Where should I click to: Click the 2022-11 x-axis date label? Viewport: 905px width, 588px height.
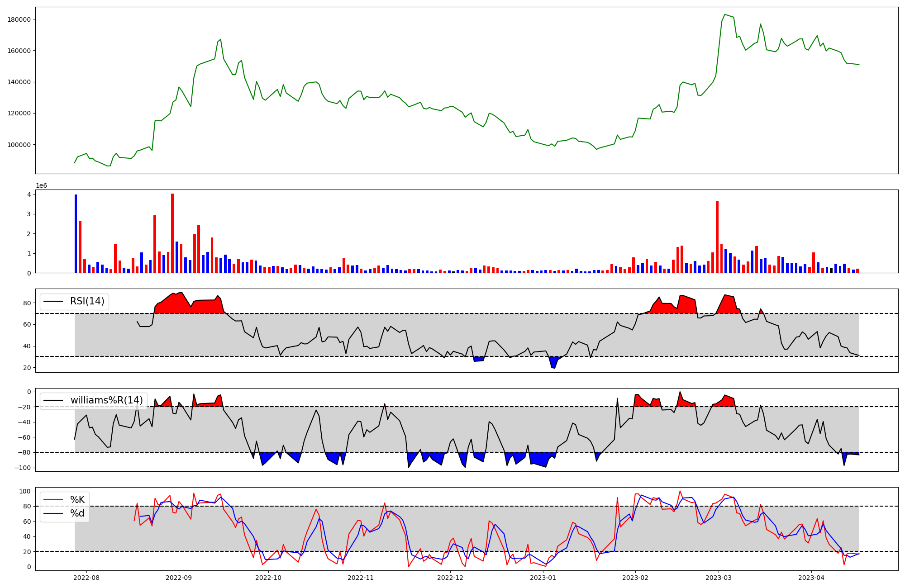(361, 578)
